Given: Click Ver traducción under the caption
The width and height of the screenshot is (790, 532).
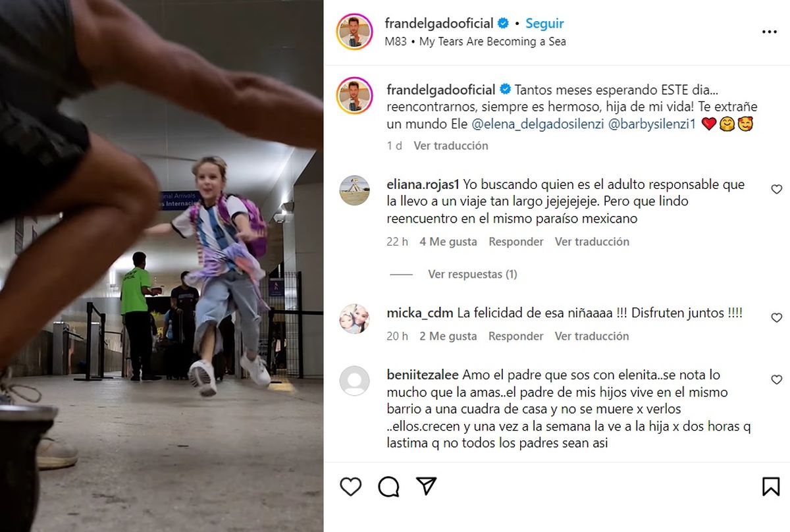Looking at the screenshot, I should point(451,146).
